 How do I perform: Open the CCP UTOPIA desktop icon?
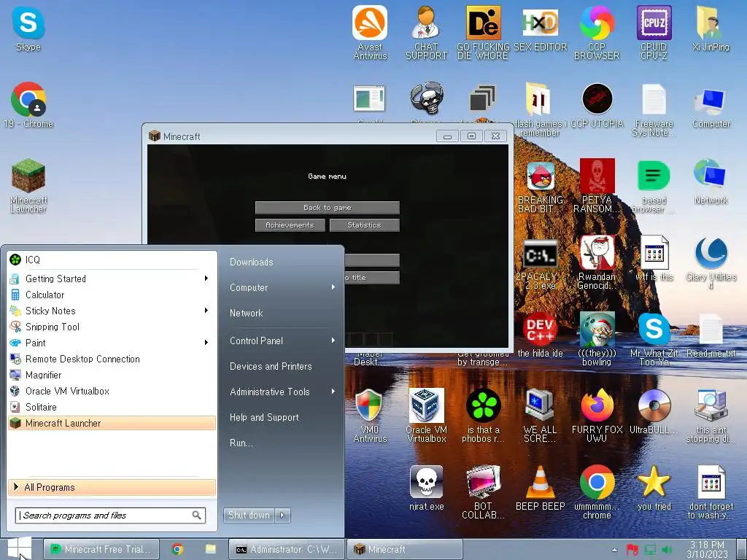(x=597, y=106)
